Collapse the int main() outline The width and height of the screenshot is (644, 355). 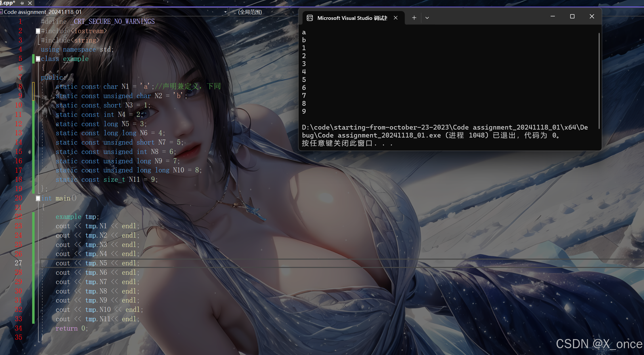point(38,198)
